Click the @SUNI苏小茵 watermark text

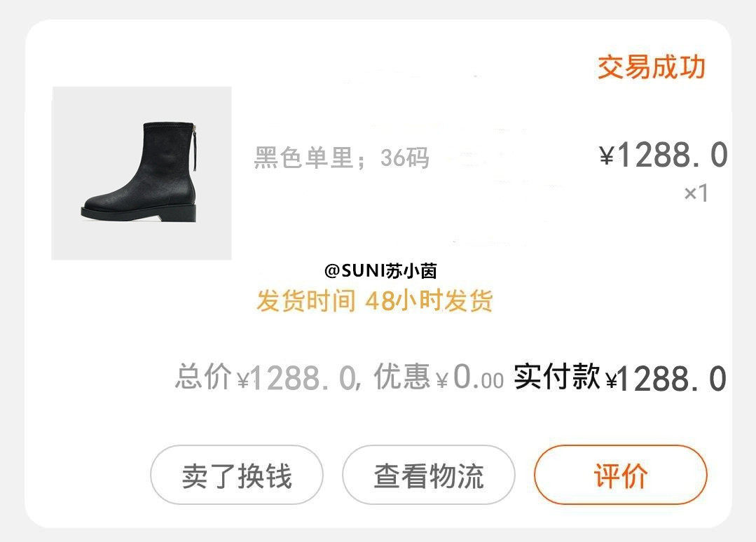click(380, 271)
